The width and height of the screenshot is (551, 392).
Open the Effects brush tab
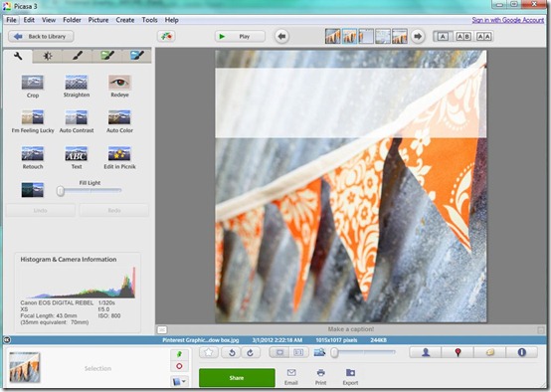click(78, 56)
